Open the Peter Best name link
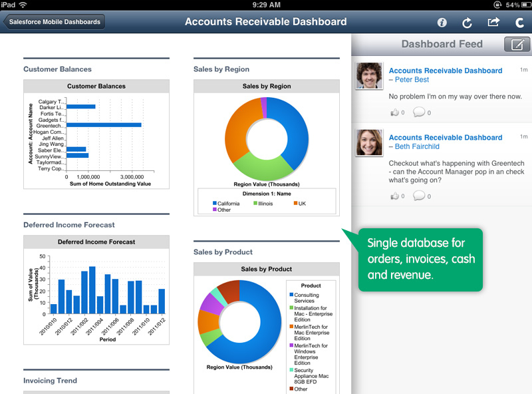 (412, 79)
